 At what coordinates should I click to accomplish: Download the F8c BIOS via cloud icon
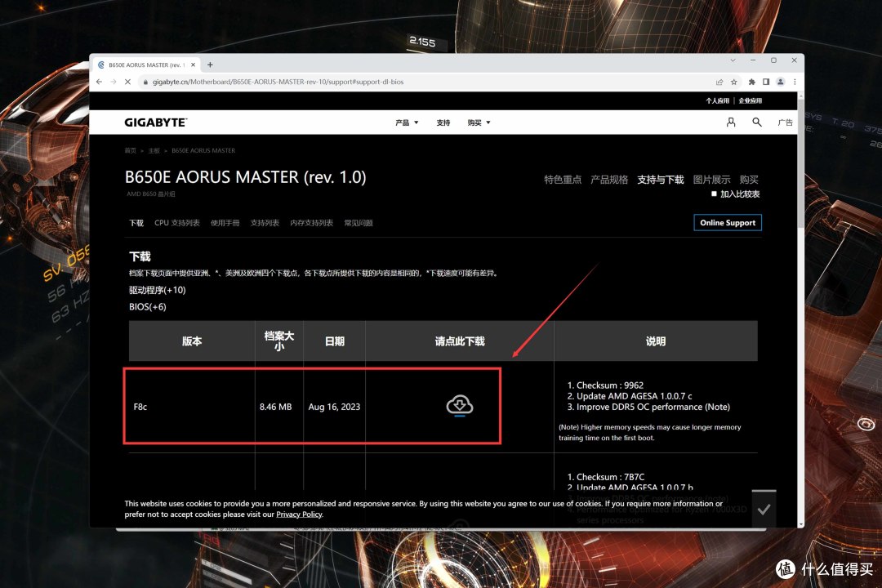460,405
